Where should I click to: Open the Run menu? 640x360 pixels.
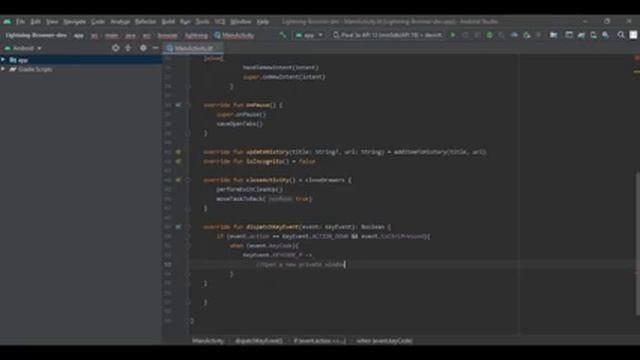(185, 22)
